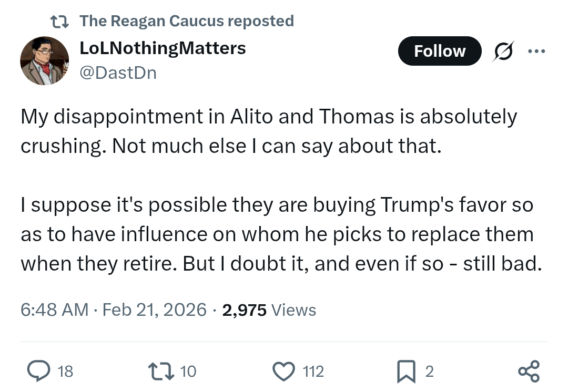Open the share icon options

528,371
